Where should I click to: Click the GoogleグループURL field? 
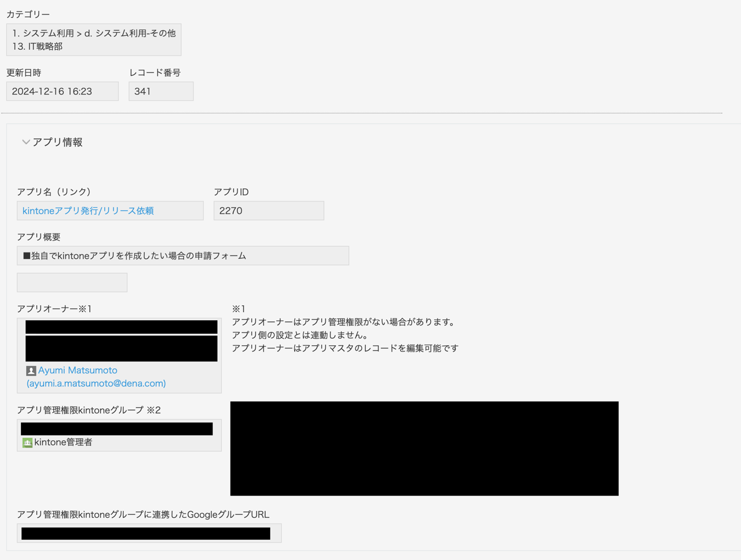pos(149,533)
